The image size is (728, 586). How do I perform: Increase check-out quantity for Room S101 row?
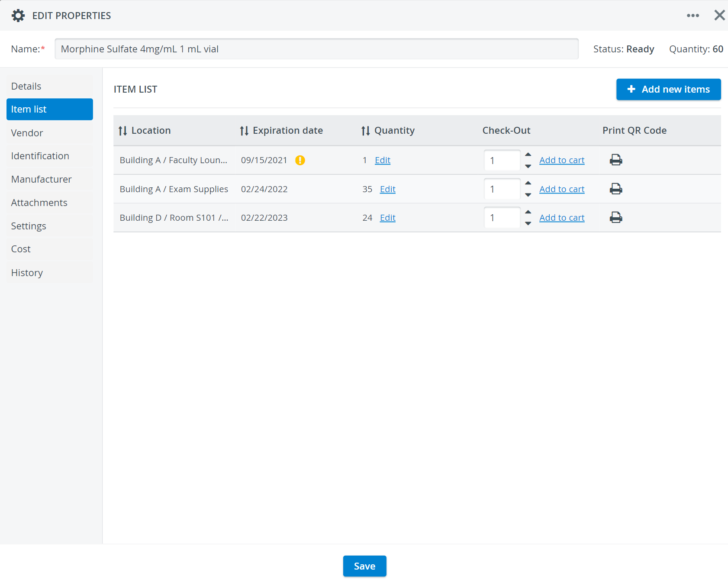(528, 212)
